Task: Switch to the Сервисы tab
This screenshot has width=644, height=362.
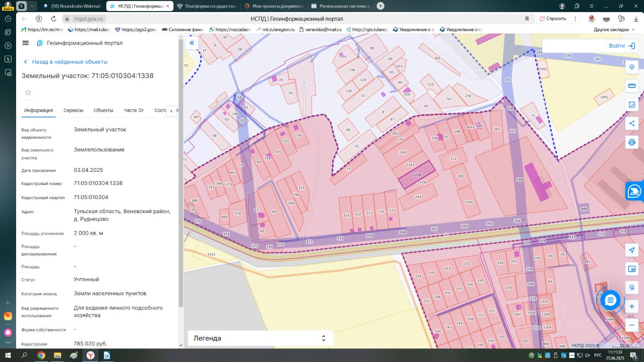Action: (x=73, y=111)
